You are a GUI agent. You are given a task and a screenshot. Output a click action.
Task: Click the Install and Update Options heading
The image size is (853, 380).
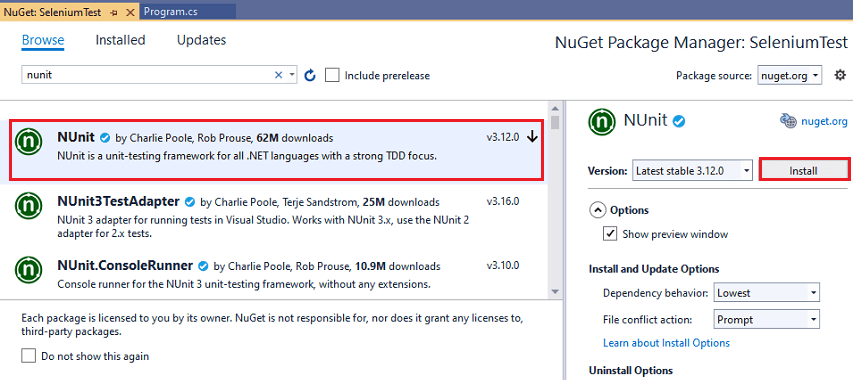(654, 269)
